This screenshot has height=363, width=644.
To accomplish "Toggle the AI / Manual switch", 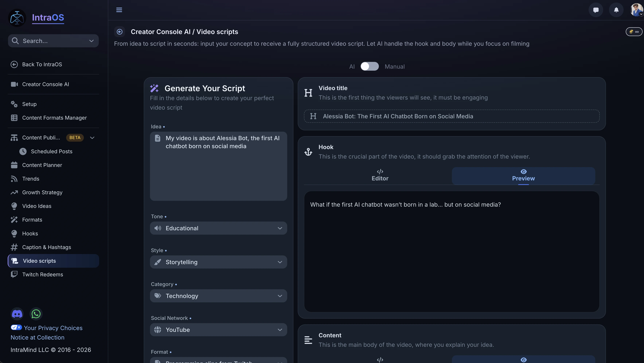I will tap(370, 66).
